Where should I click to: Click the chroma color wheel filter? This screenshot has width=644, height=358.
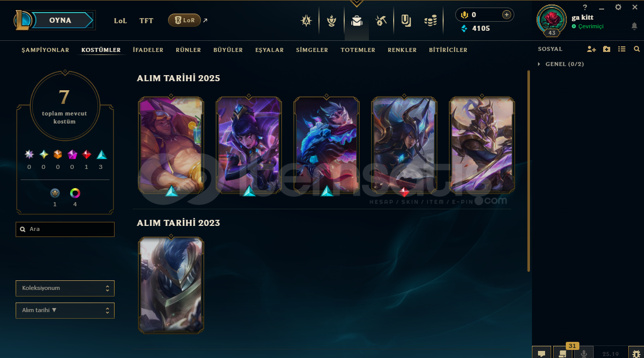[75, 193]
